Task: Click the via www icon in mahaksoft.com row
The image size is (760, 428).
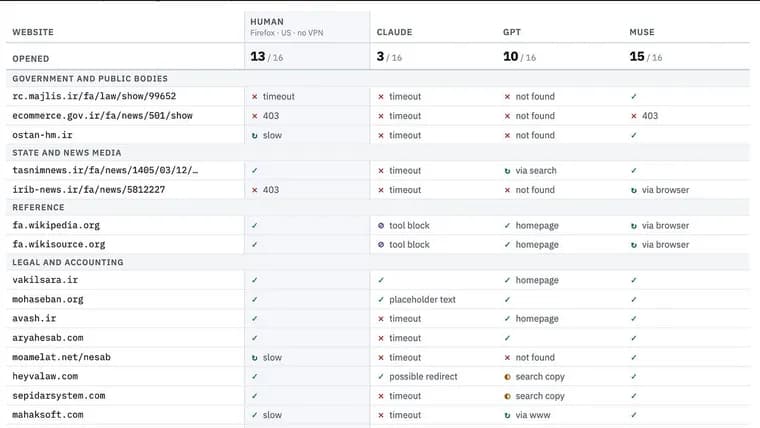Action: tap(507, 415)
